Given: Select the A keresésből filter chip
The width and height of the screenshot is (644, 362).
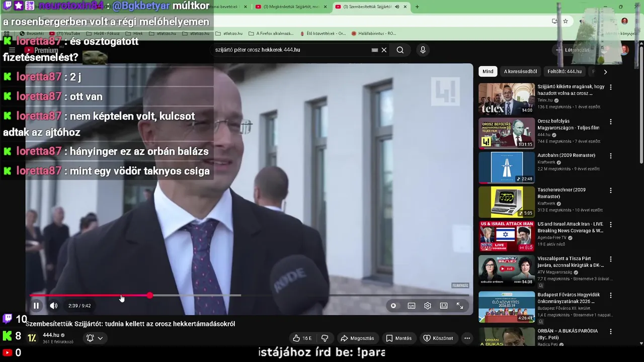Looking at the screenshot, I should [x=520, y=71].
